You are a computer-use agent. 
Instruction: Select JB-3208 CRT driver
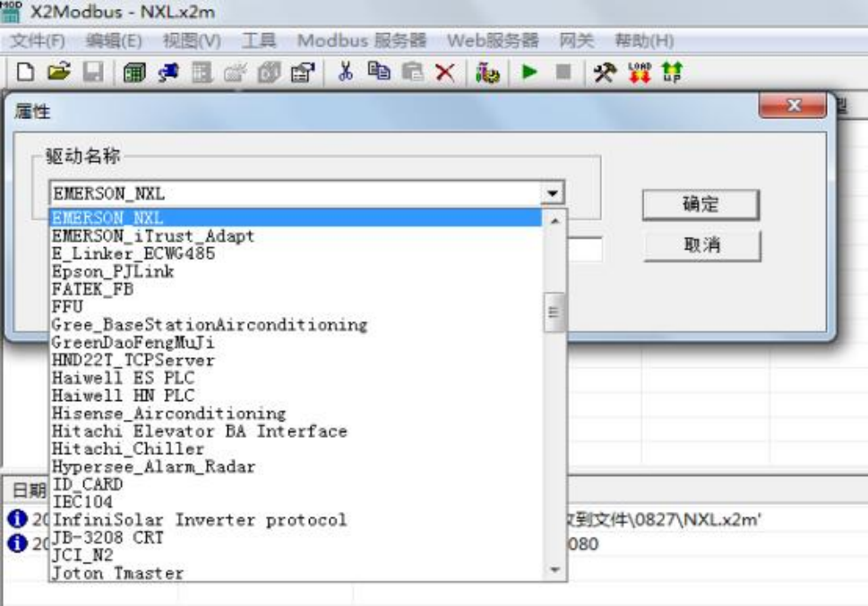tap(296, 537)
